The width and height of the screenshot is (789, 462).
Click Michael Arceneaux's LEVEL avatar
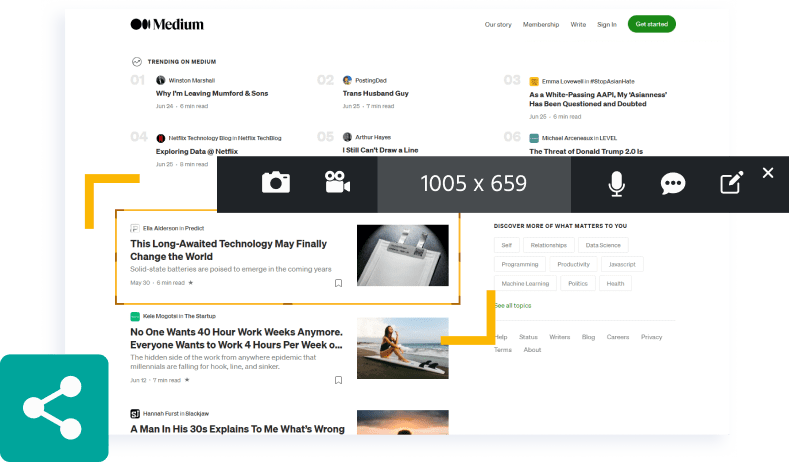[534, 138]
